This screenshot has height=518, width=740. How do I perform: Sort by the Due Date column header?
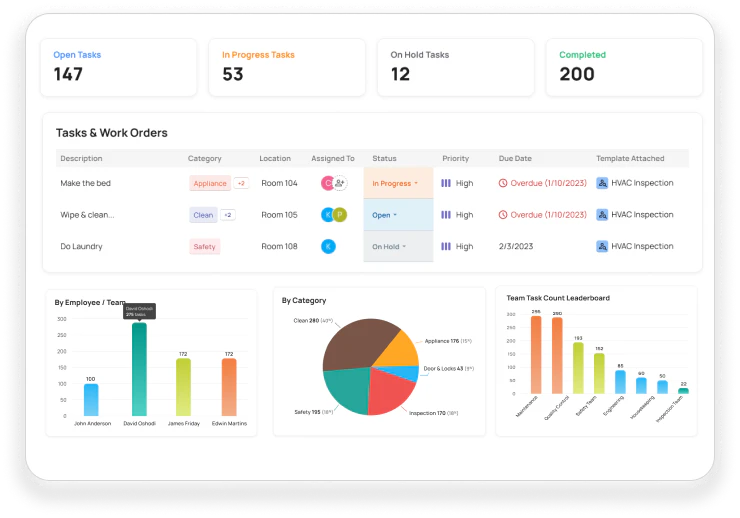[x=515, y=159]
